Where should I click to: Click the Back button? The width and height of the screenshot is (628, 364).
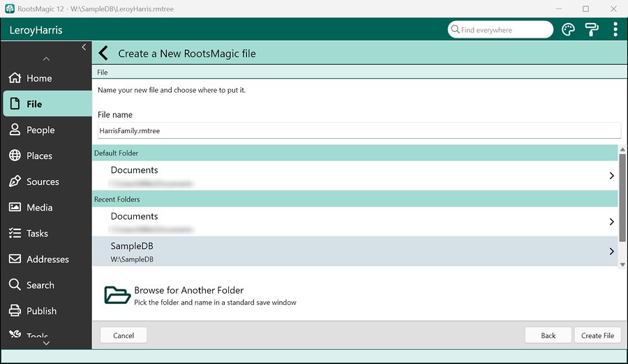coord(548,335)
